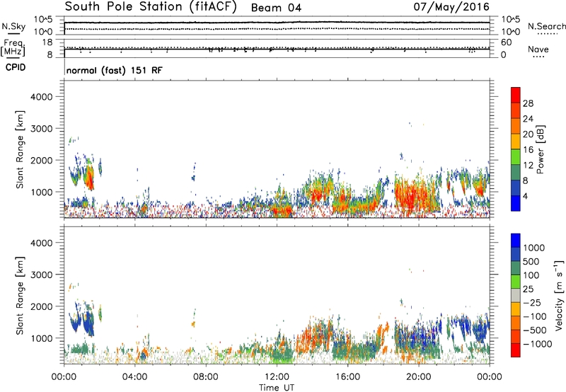Select the '8' value on the power colorbar
The width and height of the screenshot is (566, 392).
pos(526,181)
